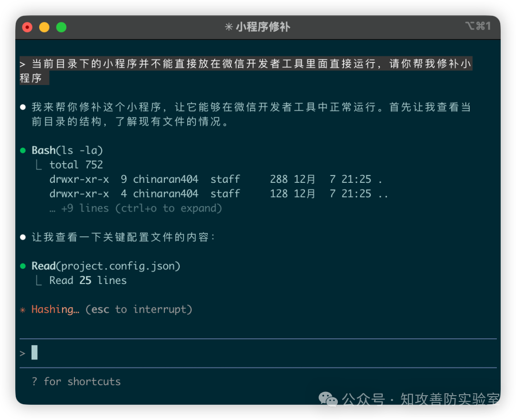Click the white bullet before 让我查看一下关键配置文件

click(23, 237)
